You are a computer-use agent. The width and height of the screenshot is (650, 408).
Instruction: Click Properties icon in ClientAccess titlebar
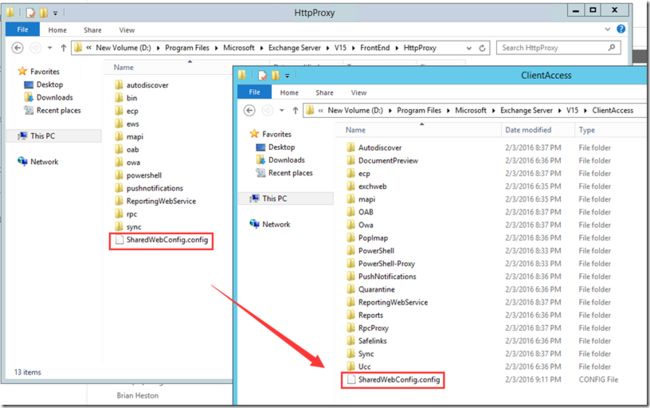coord(262,75)
